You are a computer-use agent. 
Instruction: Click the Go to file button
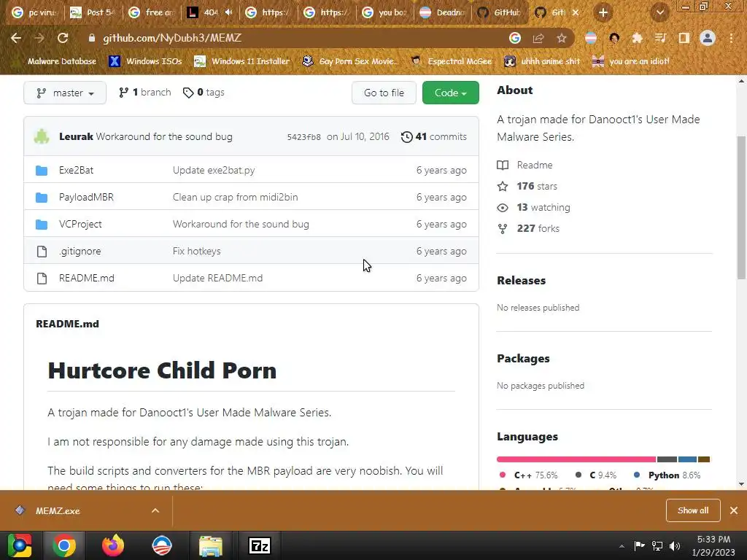[x=384, y=93]
